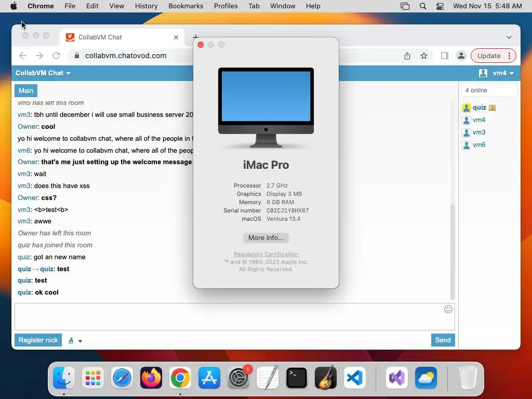The image size is (532, 399).
Task: Close the iMac Pro About window
Action: [x=201, y=45]
